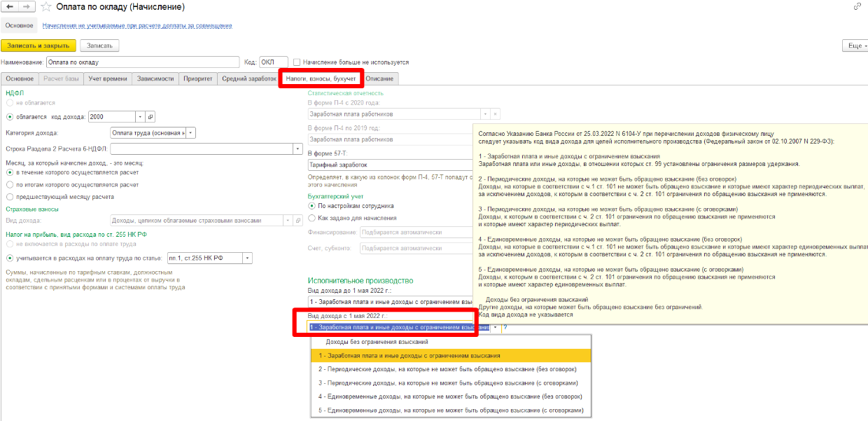Switch to the 'Учет времени' tab
Image resolution: width=868 pixels, height=421 pixels.
tap(108, 78)
